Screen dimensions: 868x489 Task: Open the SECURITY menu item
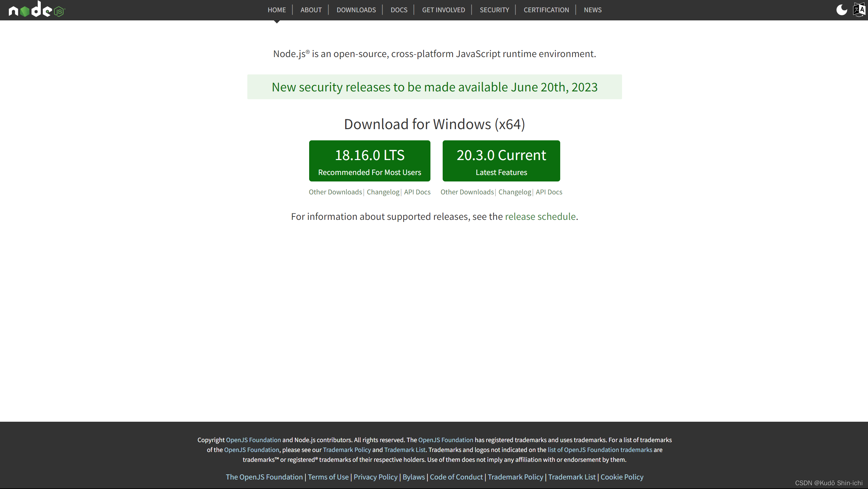pos(494,10)
